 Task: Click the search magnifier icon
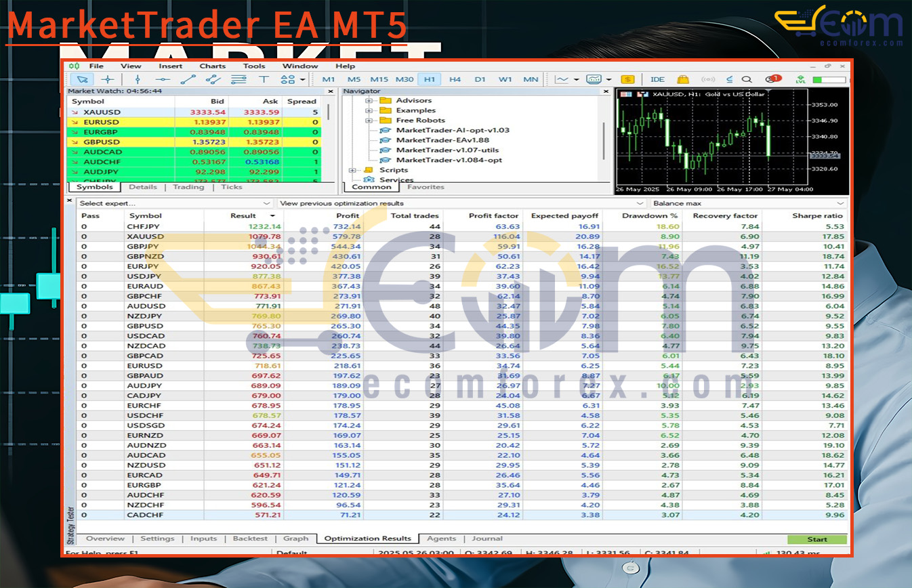pos(747,79)
